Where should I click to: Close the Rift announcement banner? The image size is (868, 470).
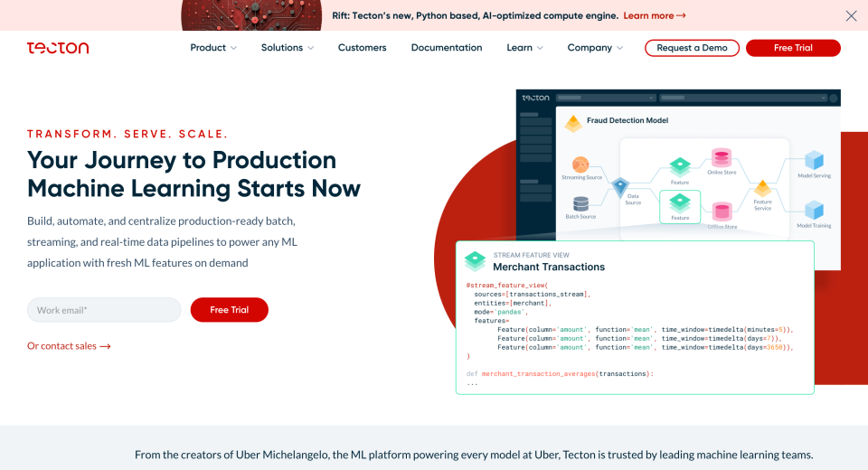[851, 15]
